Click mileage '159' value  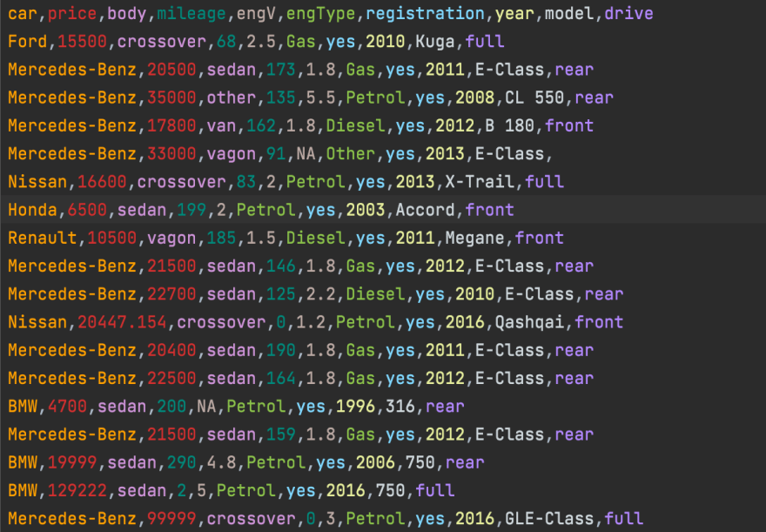pos(281,434)
